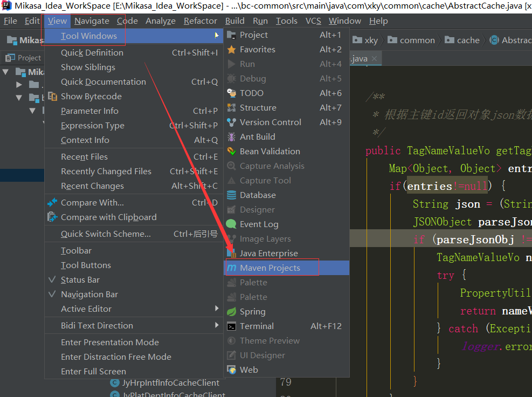Click the cache folder icon in breadcrumb
Image resolution: width=532 pixels, height=397 pixels.
(x=450, y=40)
